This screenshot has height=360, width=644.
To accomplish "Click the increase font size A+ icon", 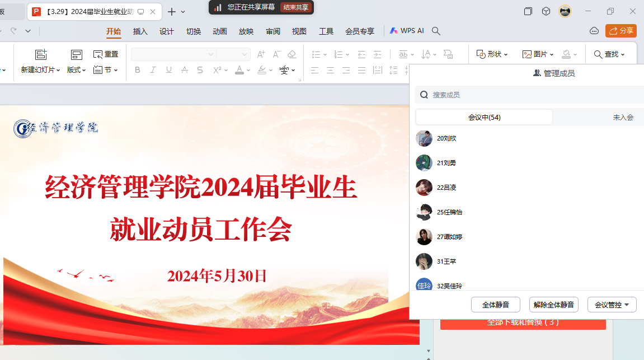I will [x=261, y=54].
